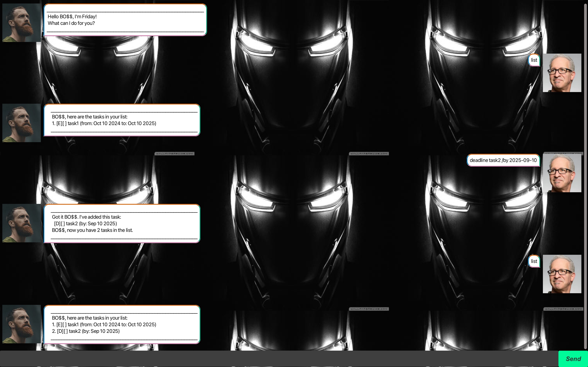Click the 'deadline task2 /by 2025-09-10' bubble
The width and height of the screenshot is (588, 367).
[x=503, y=160]
